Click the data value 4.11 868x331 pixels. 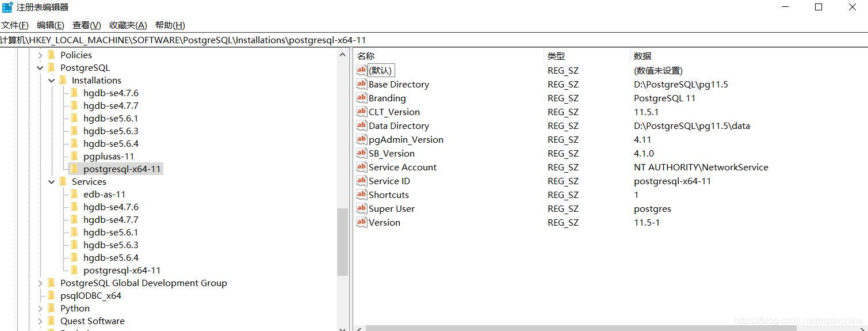point(643,139)
